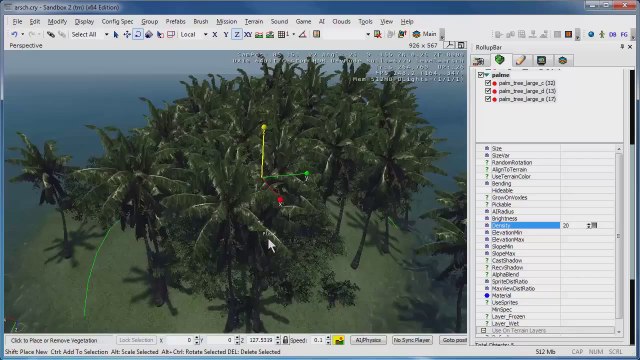
Task: Click the Select terrain tool icon
Action: tap(160, 35)
